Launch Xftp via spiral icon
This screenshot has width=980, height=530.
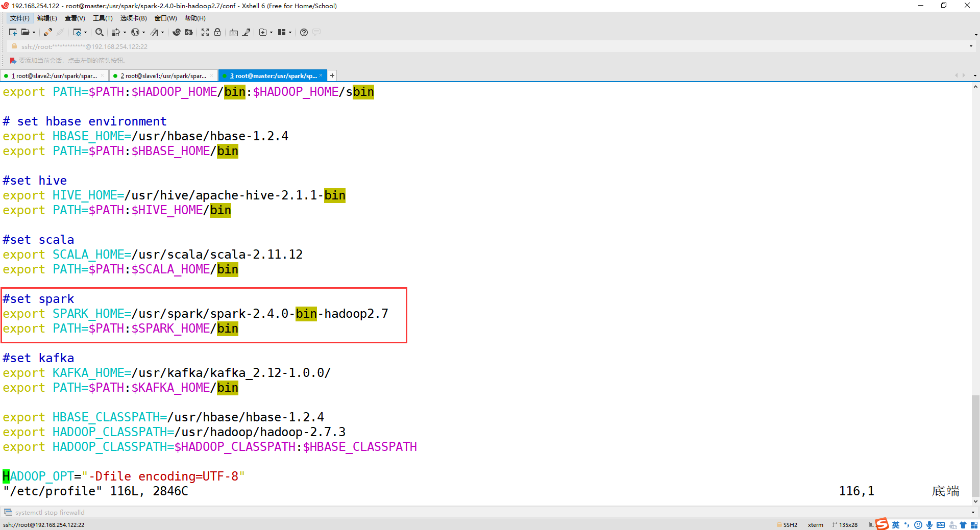point(177,32)
